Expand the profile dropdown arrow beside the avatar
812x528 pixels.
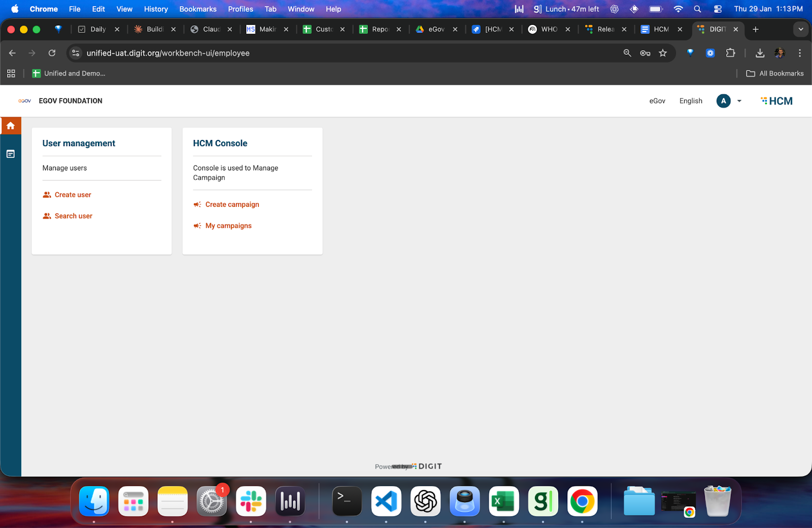739,101
